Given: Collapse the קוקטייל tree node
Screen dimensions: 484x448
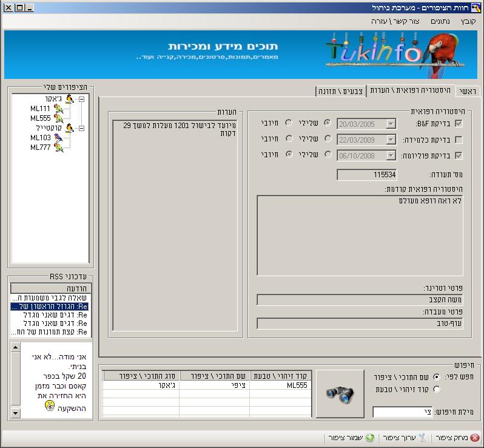Looking at the screenshot, I should pyautogui.click(x=82, y=128).
